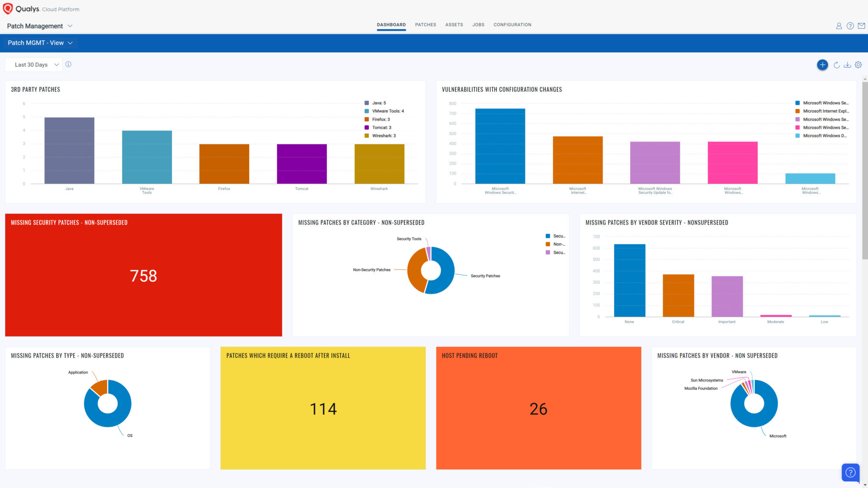Open the help chat bubble button
868x488 pixels.
point(850,472)
